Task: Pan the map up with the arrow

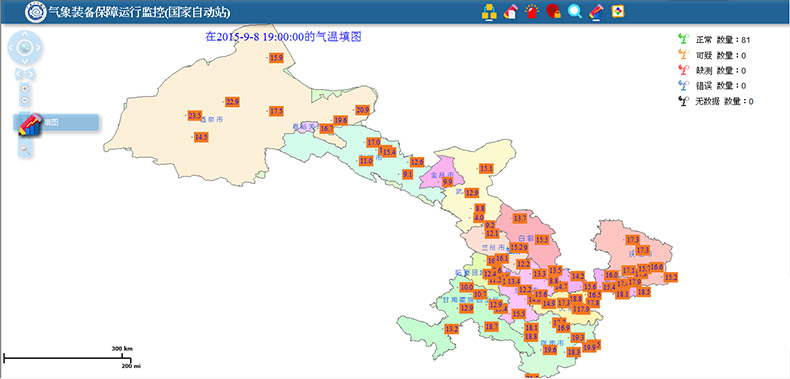Action: pyautogui.click(x=24, y=34)
